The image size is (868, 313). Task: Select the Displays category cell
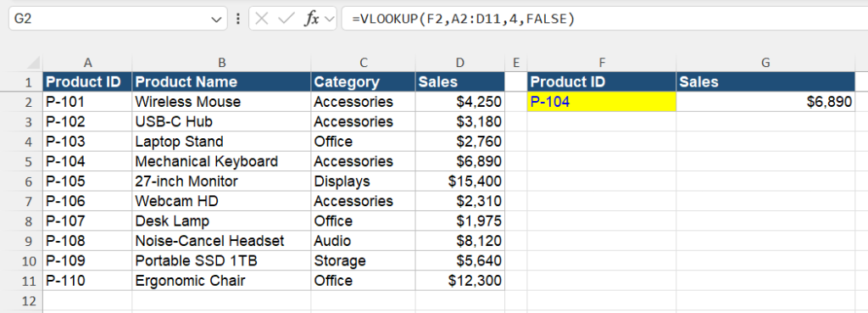[363, 182]
